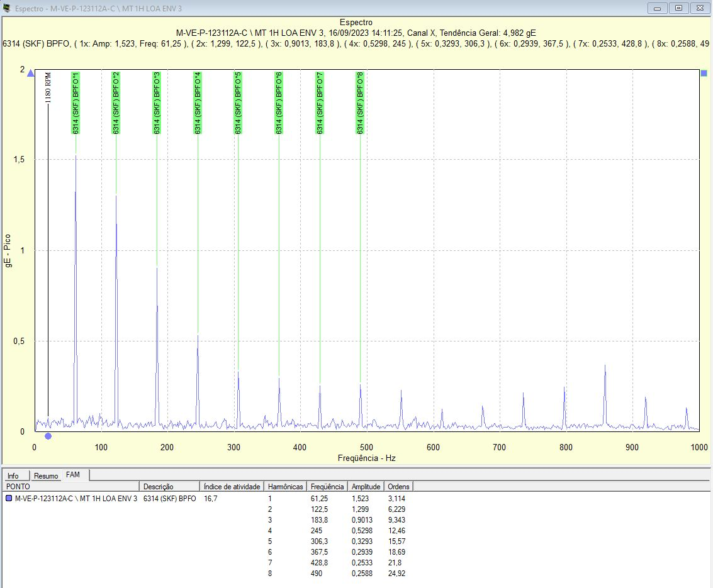Select the BPFO*1 green marker label
713x588 pixels.
pos(76,103)
